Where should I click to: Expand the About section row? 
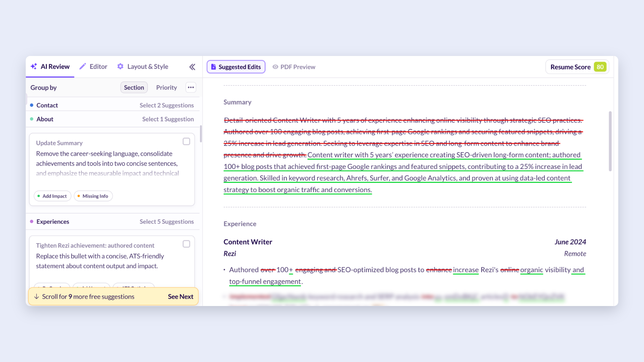point(113,119)
